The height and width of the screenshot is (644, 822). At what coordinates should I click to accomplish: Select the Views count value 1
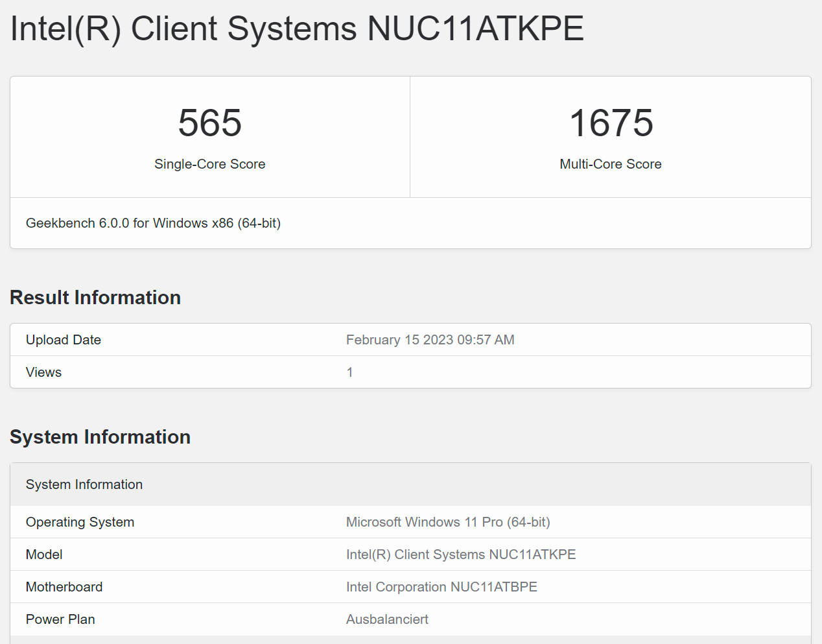pyautogui.click(x=349, y=372)
